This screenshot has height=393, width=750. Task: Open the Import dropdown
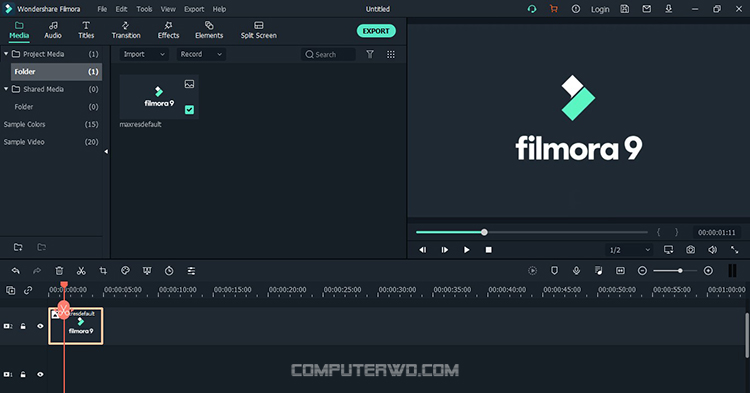click(143, 54)
